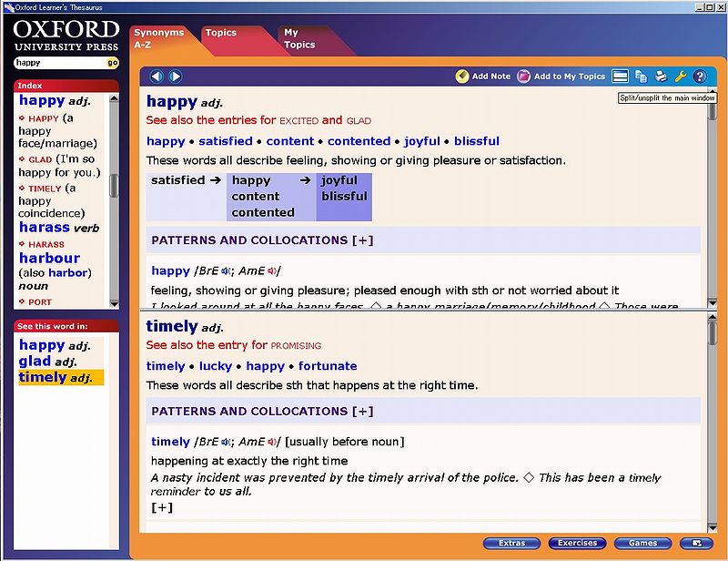Screen dimensions: 728x561
Task: Click the forward navigation arrow
Action: pyautogui.click(x=175, y=76)
